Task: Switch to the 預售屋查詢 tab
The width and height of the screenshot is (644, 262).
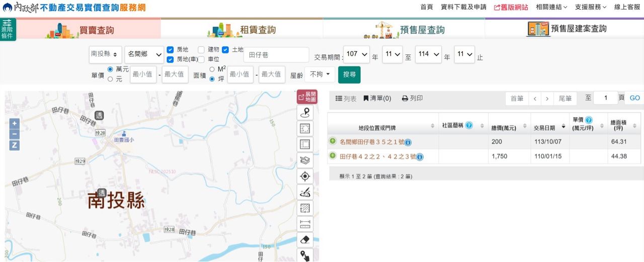Action: coord(404,29)
